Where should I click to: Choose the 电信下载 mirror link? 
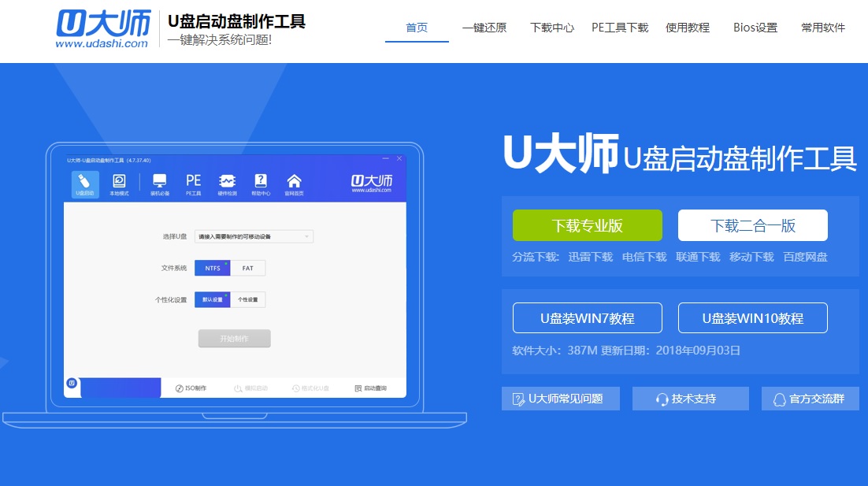(644, 257)
